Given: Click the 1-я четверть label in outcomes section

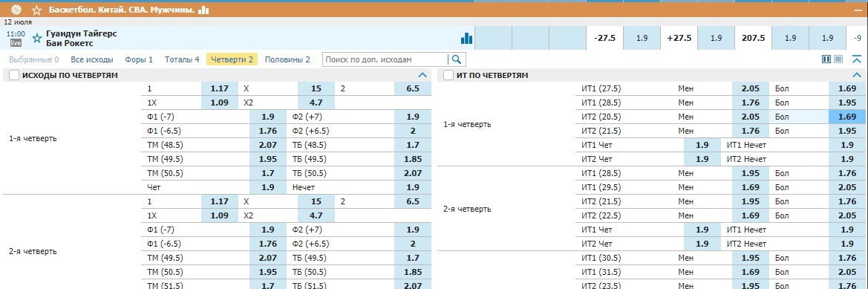Looking at the screenshot, I should click(x=33, y=138).
